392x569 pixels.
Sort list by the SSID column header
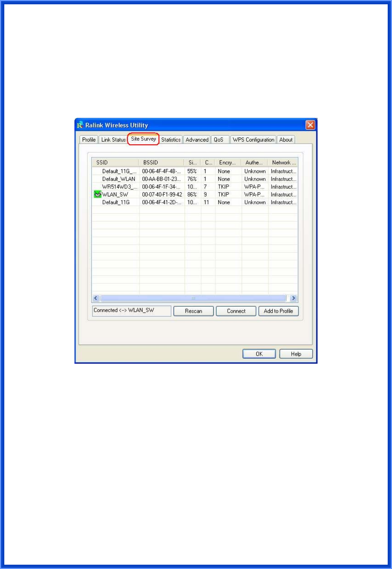(115, 162)
